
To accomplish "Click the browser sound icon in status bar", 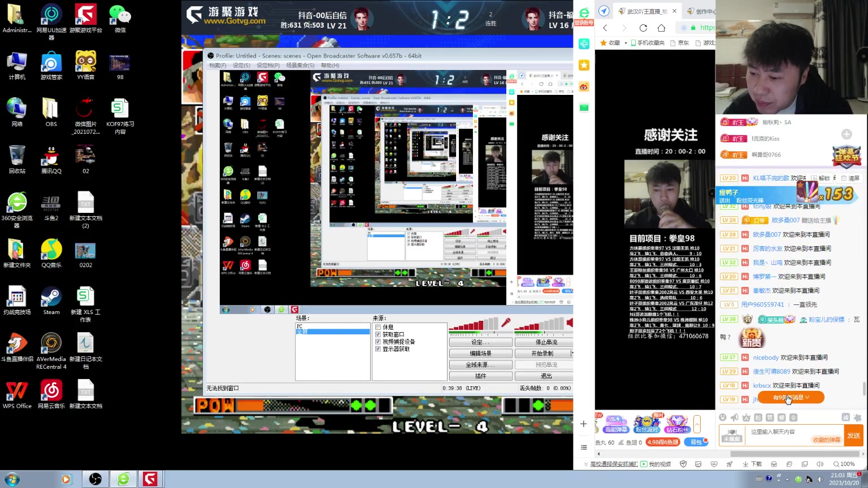I will (820, 464).
